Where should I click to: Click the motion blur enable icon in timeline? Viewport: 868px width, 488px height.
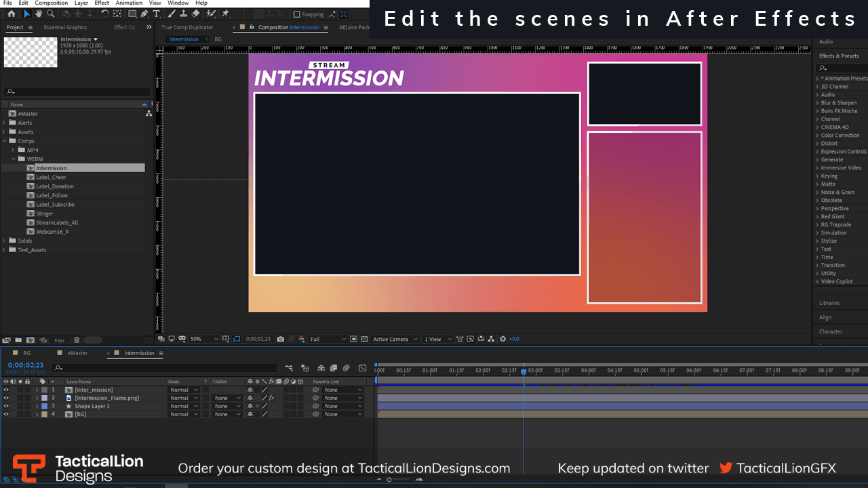point(346,368)
